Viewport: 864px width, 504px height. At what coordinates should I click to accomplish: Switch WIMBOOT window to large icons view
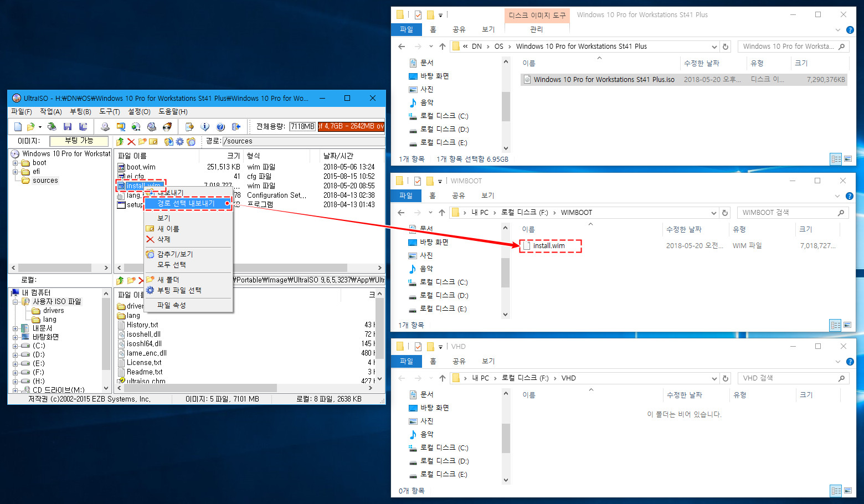[847, 325]
